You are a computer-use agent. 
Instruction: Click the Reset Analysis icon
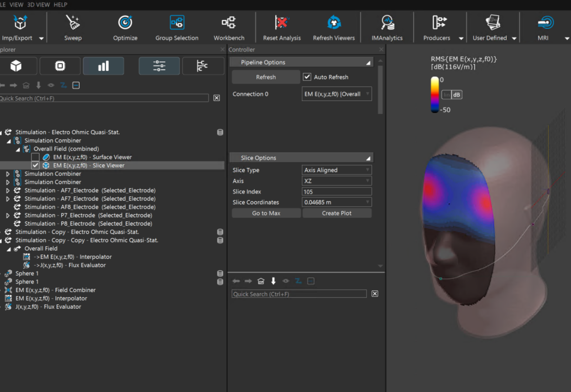point(282,22)
